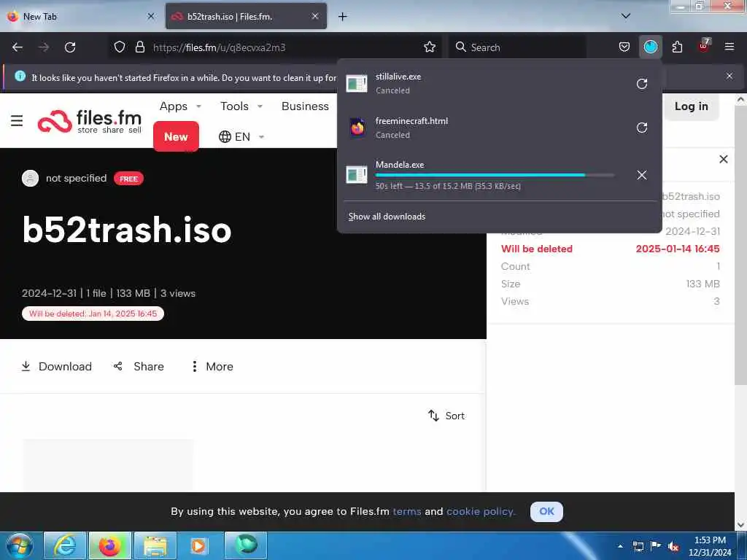Dismiss the Firefox refresh notification bar
This screenshot has width=747, height=560.
click(x=729, y=76)
